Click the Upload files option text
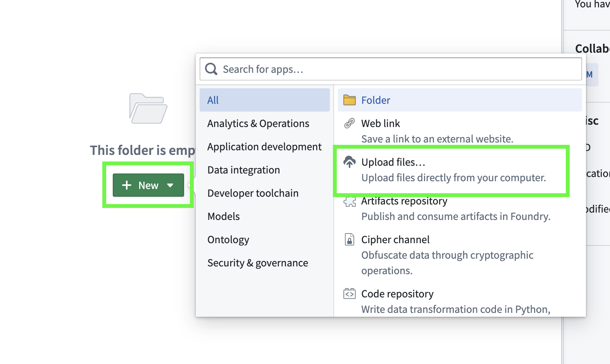The image size is (610, 364). (x=393, y=162)
